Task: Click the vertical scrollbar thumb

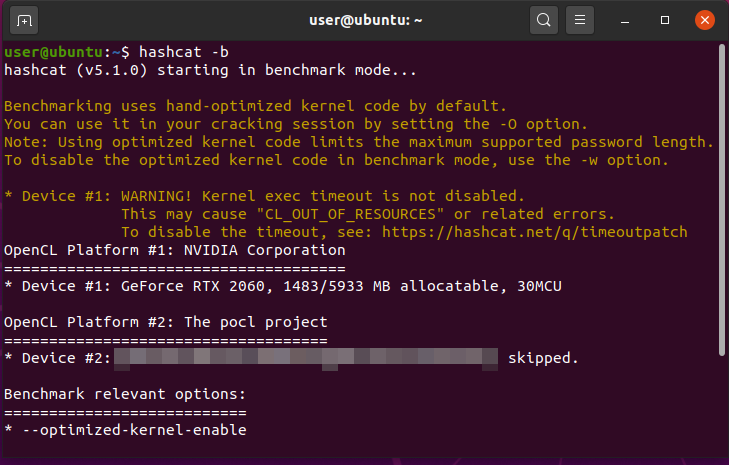Action: pos(722,200)
